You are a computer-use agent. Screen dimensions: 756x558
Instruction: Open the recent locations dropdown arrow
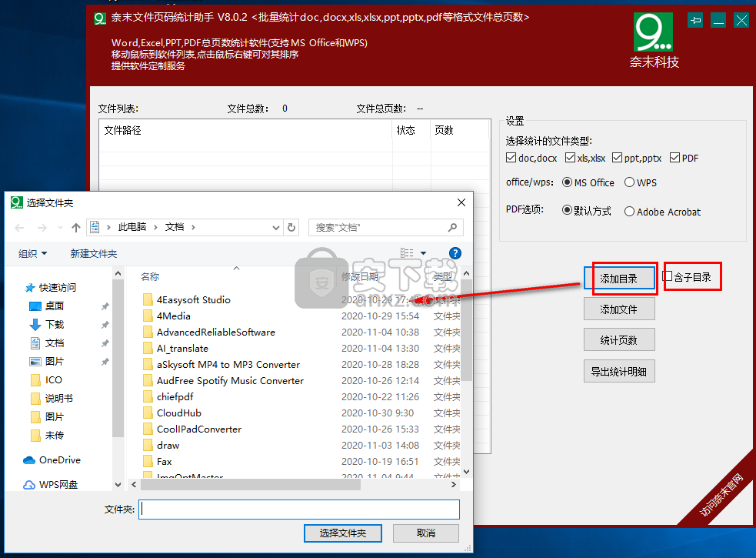click(x=60, y=227)
